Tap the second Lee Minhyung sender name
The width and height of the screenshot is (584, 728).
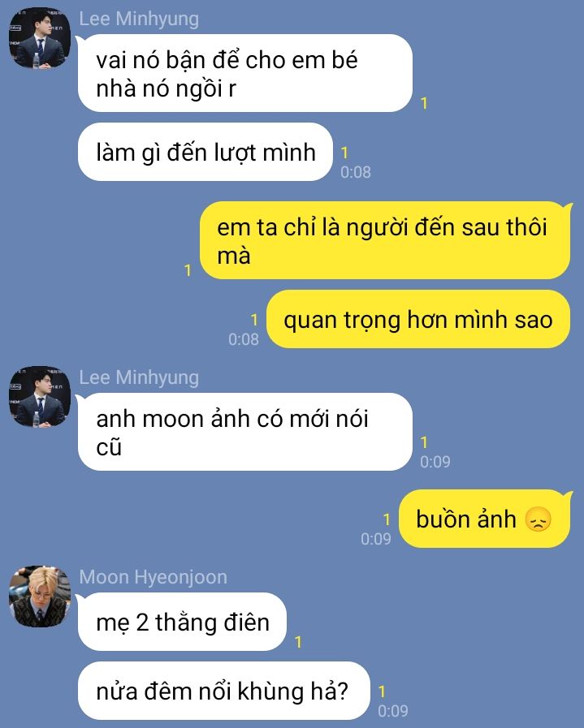tap(139, 377)
